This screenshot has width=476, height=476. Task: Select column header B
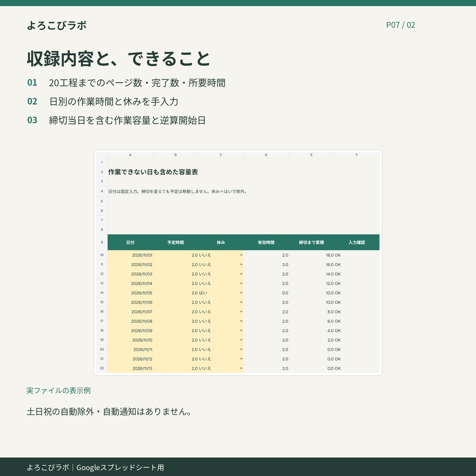pyautogui.click(x=175, y=155)
